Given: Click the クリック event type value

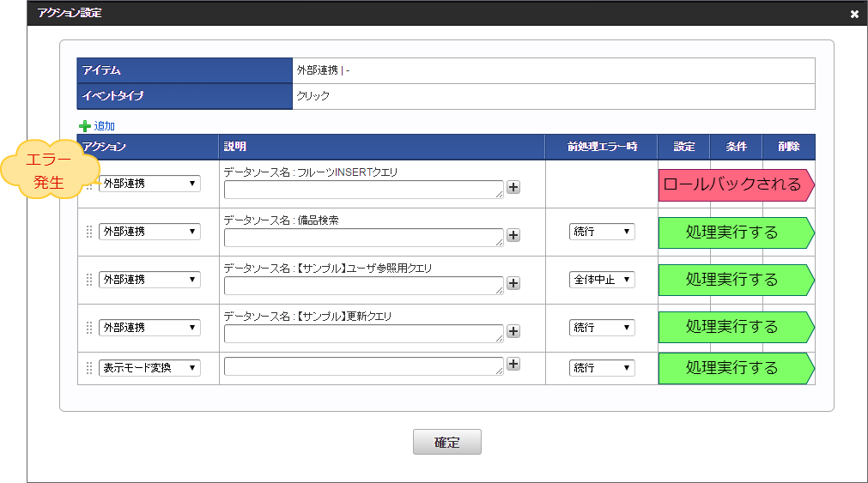Looking at the screenshot, I should (313, 96).
